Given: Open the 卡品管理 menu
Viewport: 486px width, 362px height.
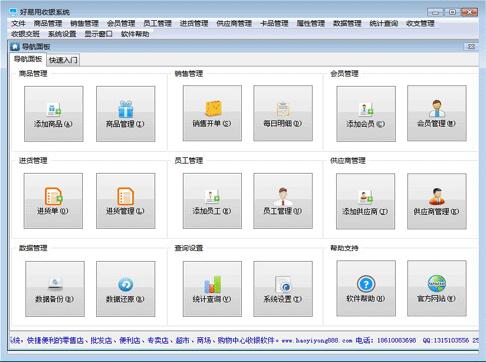Looking at the screenshot, I should tap(274, 23).
